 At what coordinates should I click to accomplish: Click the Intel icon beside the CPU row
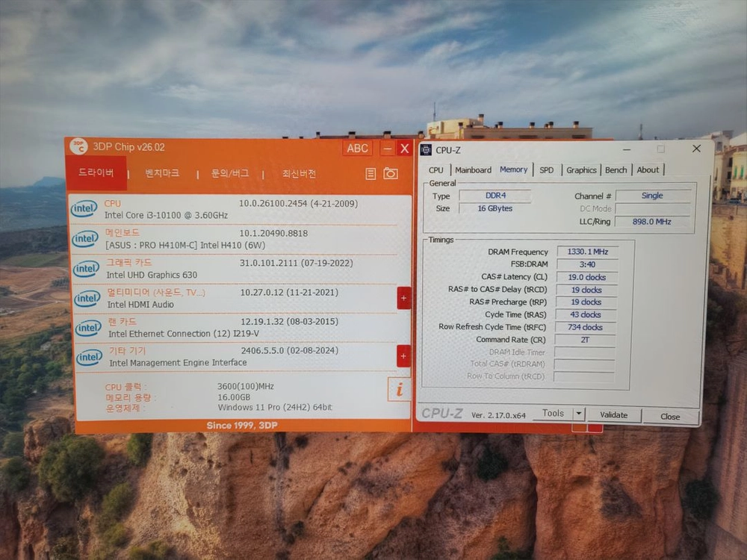[84, 208]
